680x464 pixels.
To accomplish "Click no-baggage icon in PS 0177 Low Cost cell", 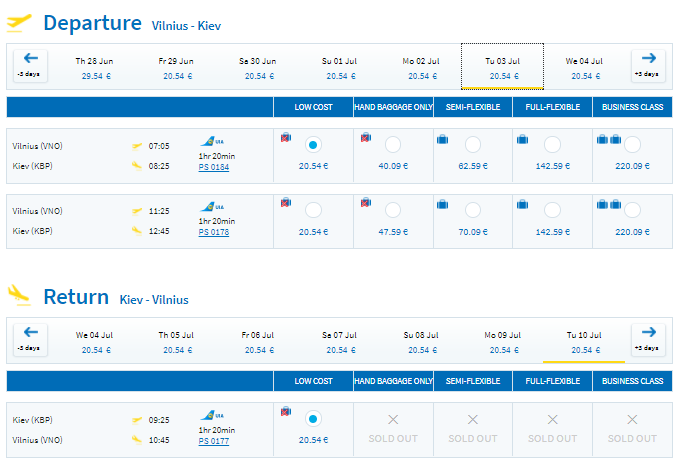I will pos(286,412).
